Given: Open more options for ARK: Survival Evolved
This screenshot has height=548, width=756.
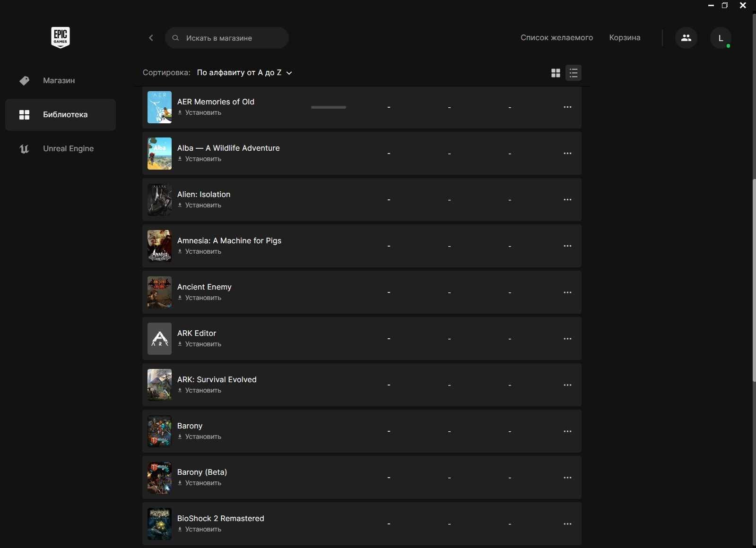Looking at the screenshot, I should pyautogui.click(x=567, y=385).
